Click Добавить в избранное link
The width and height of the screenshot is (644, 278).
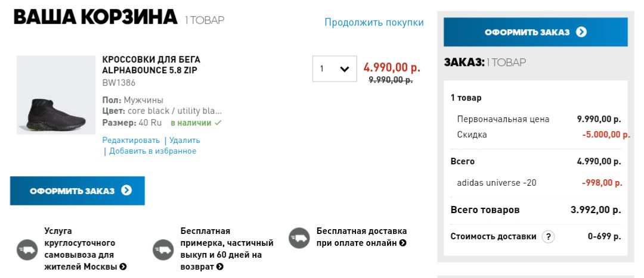(153, 151)
